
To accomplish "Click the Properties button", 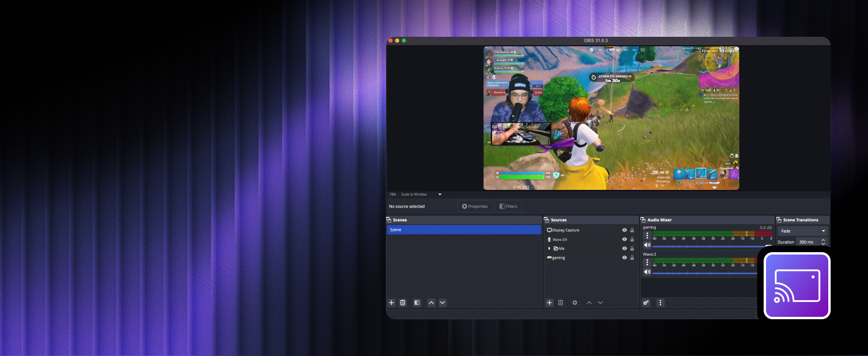I will [474, 206].
